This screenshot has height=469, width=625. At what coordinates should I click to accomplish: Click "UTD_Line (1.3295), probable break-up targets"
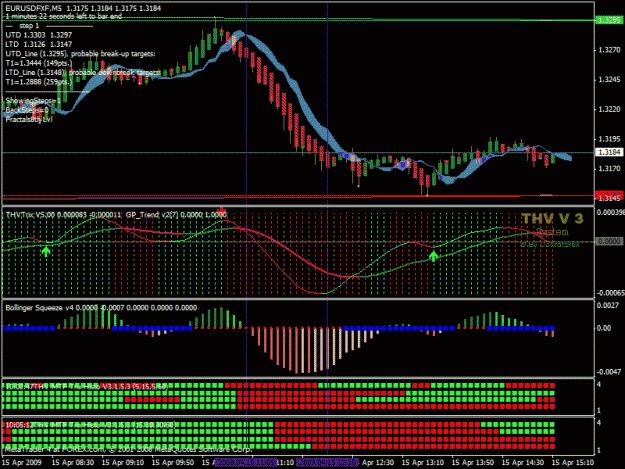click(x=80, y=54)
